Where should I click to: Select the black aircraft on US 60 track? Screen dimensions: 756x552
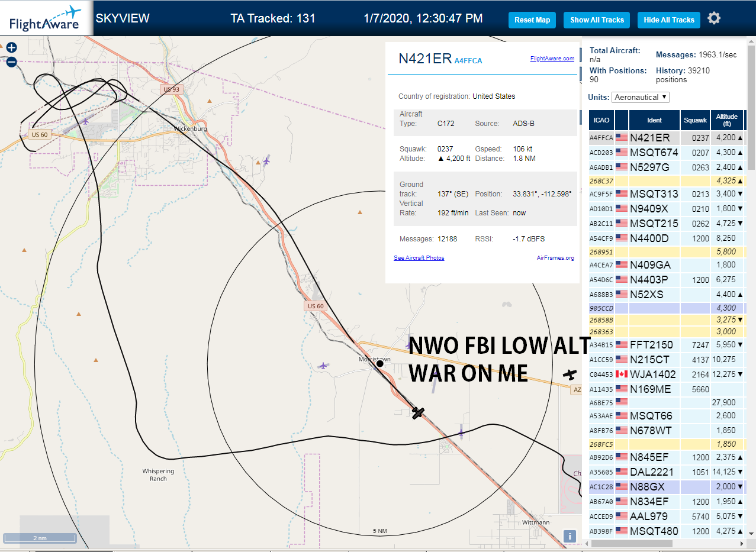[x=419, y=412]
